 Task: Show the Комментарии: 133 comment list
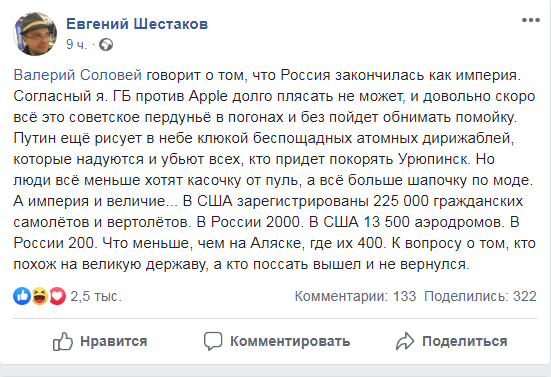pos(355,296)
